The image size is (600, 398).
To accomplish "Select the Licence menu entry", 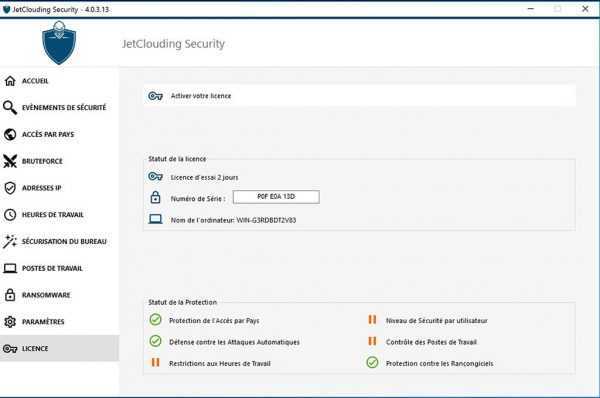I will 59,348.
